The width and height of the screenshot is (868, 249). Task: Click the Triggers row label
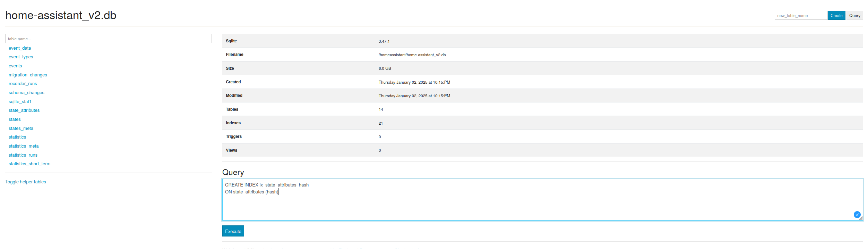234,136
